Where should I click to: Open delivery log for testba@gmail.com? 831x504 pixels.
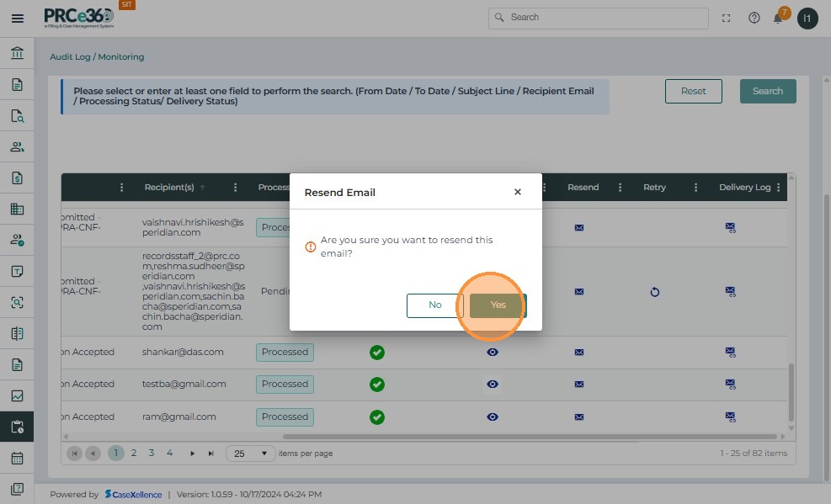pyautogui.click(x=730, y=385)
